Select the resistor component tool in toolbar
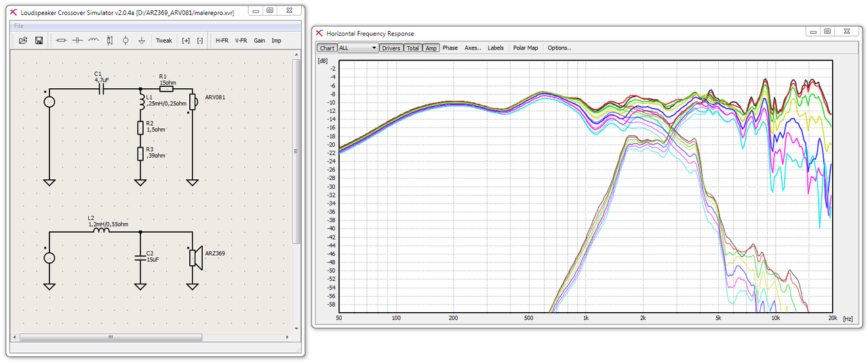Image resolution: width=868 pixels, height=363 pixels. (x=62, y=41)
